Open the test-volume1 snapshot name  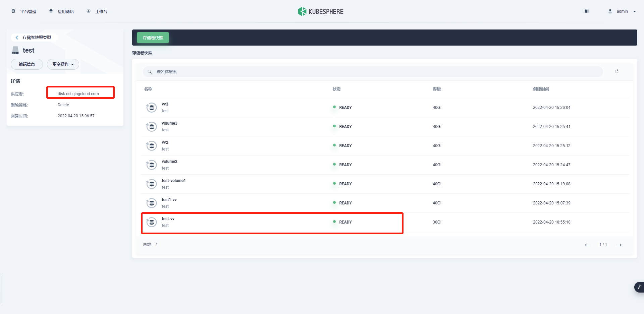click(x=174, y=181)
